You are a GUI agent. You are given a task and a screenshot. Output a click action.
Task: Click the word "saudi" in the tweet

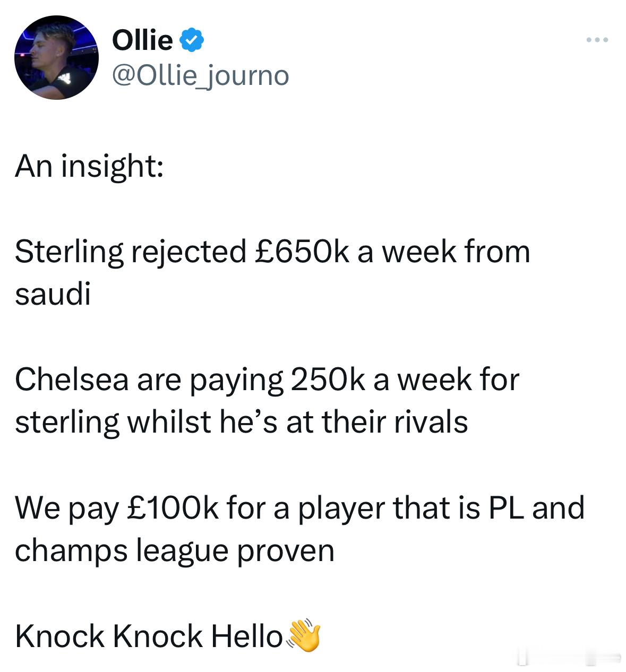point(53,294)
